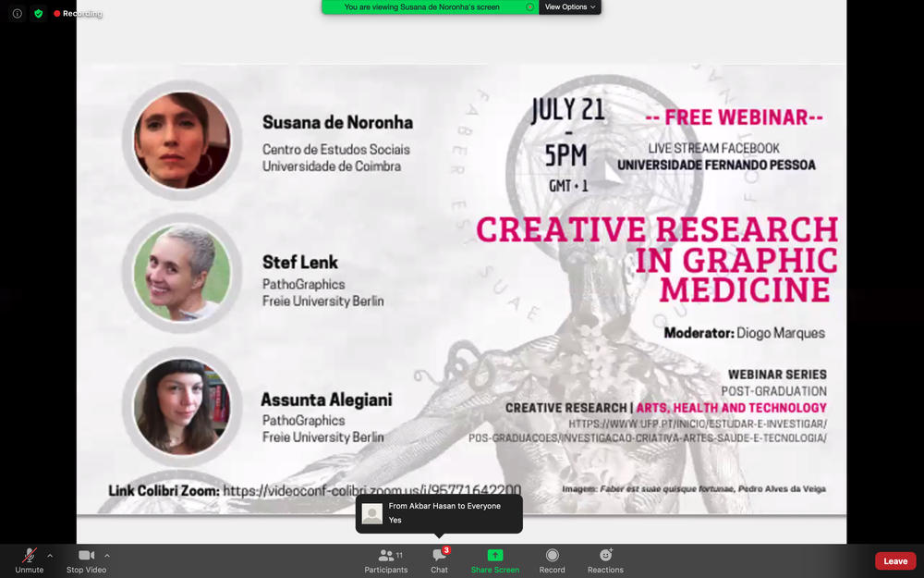Open the Participants panel

[x=386, y=560]
